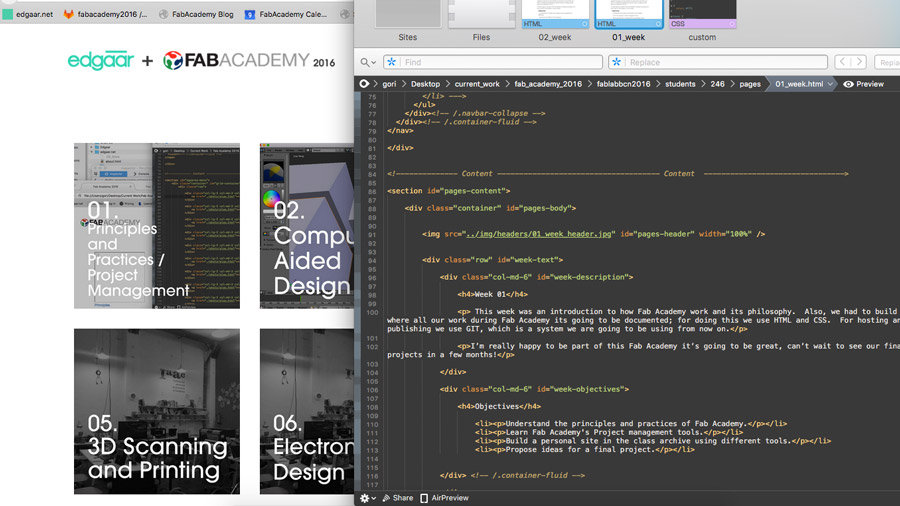Select the 01_week HTML document tab
Screen dimensions: 900x506
[x=629, y=22]
